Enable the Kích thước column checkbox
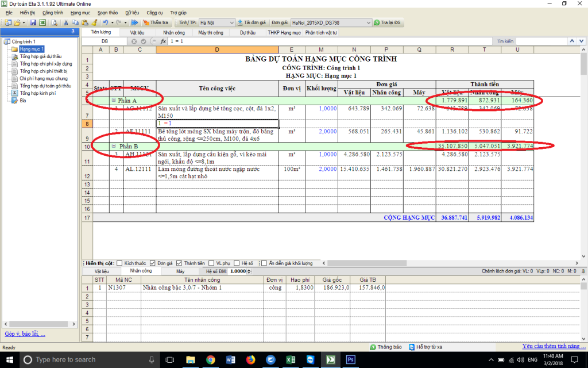Image resolution: width=588 pixels, height=368 pixels. (119, 263)
